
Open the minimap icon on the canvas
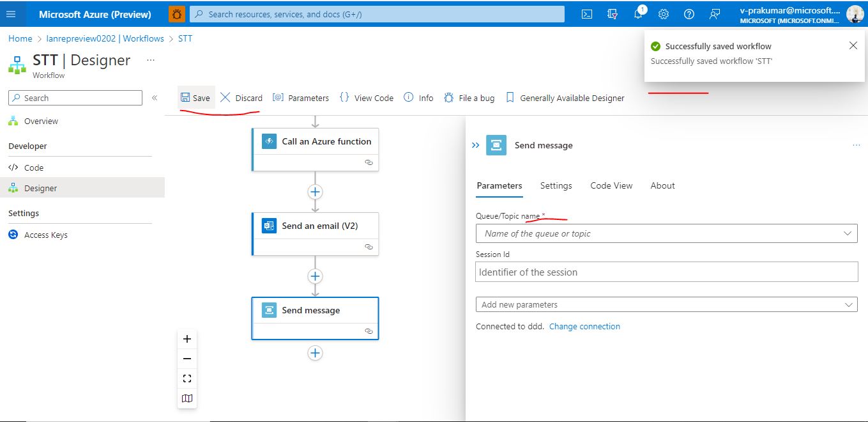click(x=187, y=398)
